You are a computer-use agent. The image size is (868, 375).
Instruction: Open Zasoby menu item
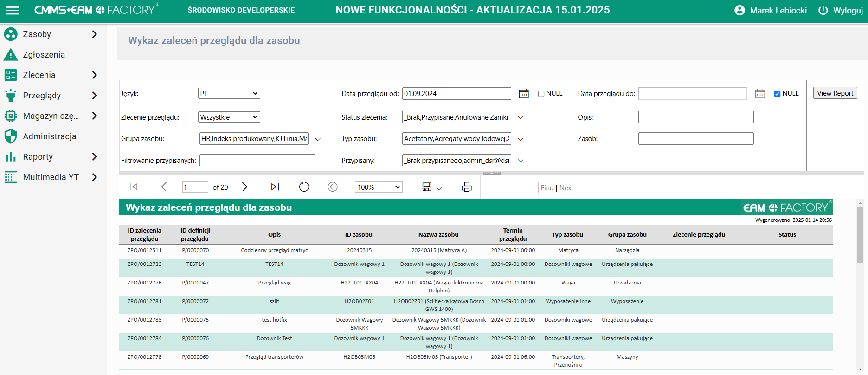pyautogui.click(x=37, y=34)
